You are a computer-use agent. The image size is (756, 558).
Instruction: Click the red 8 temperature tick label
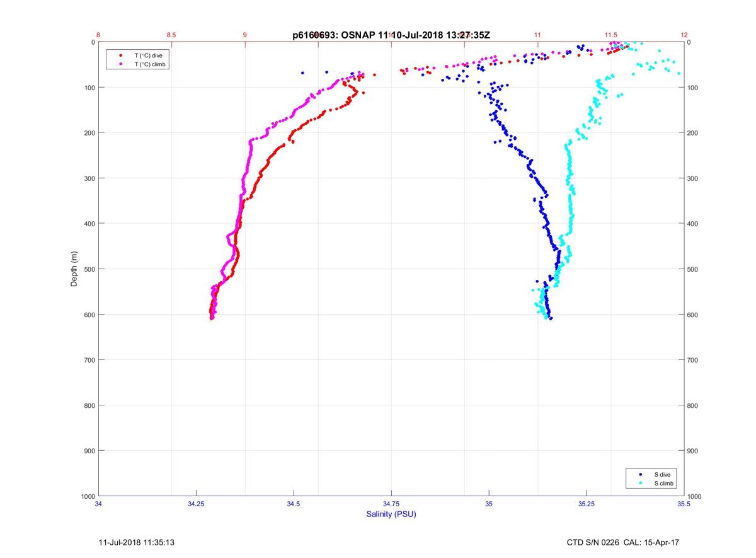tap(99, 35)
